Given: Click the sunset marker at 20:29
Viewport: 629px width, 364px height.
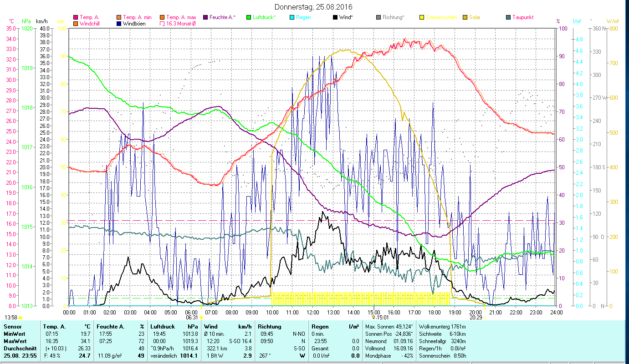Looking at the screenshot, I should [485, 318].
